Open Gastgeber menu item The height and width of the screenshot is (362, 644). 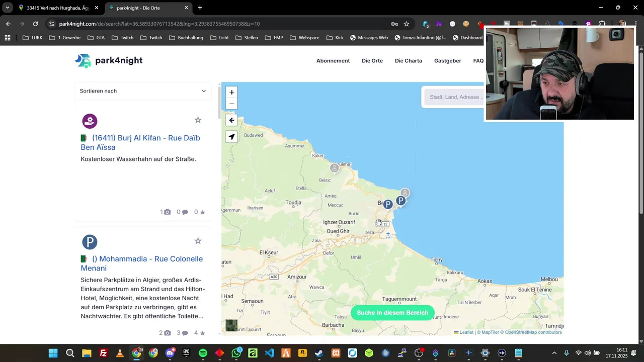point(448,61)
